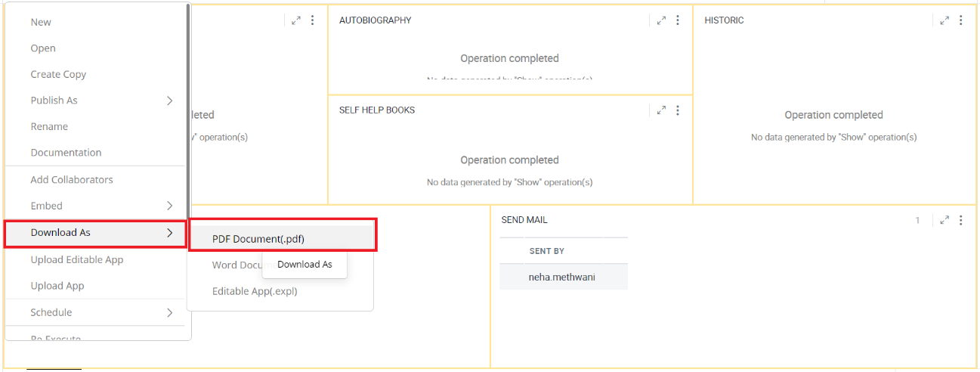This screenshot has height=372, width=980.
Task: Expand the Historic panel to fullscreen
Action: click(x=944, y=20)
